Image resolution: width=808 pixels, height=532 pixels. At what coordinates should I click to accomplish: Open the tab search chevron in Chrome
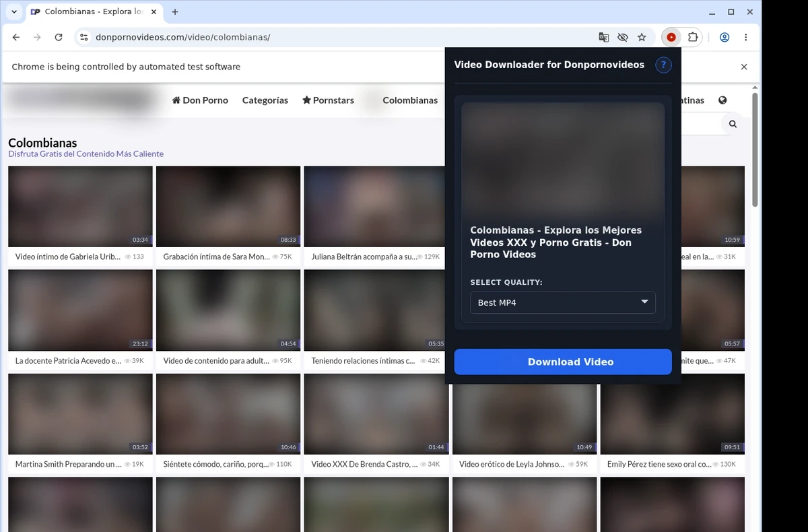click(x=14, y=11)
